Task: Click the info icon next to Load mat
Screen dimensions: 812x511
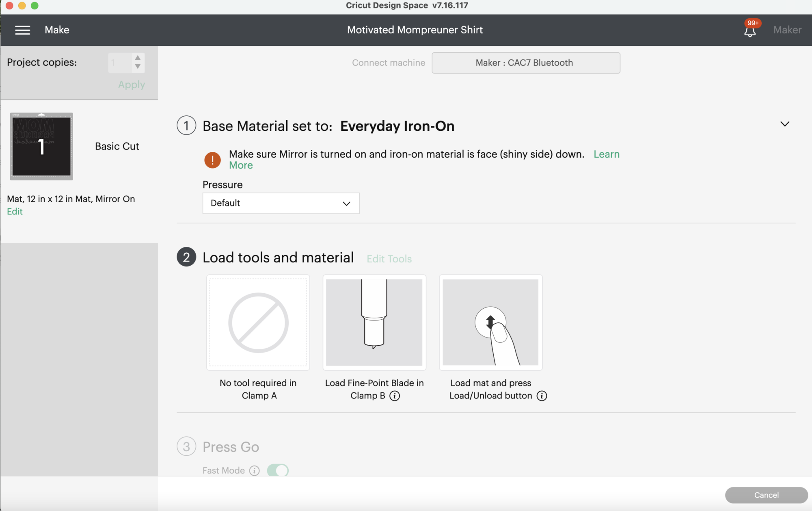Action: tap(541, 396)
